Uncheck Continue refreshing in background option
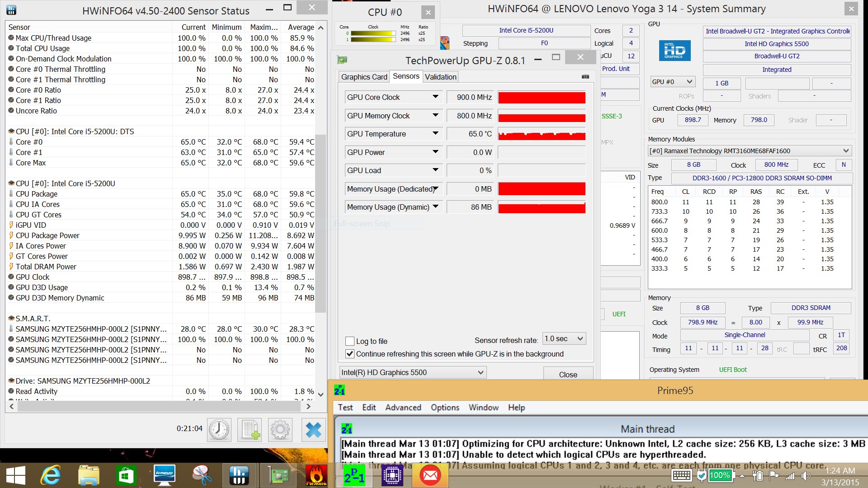This screenshot has width=868, height=488. 350,354
